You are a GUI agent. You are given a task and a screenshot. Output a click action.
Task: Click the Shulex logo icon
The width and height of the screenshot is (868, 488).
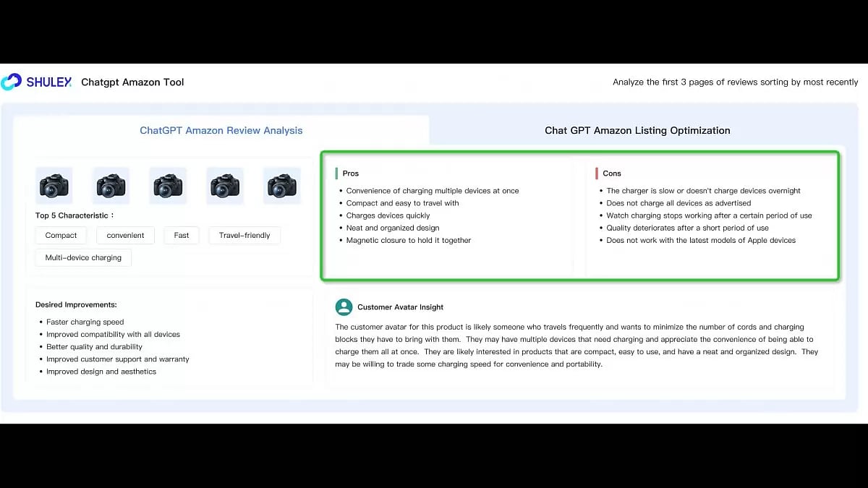[12, 82]
